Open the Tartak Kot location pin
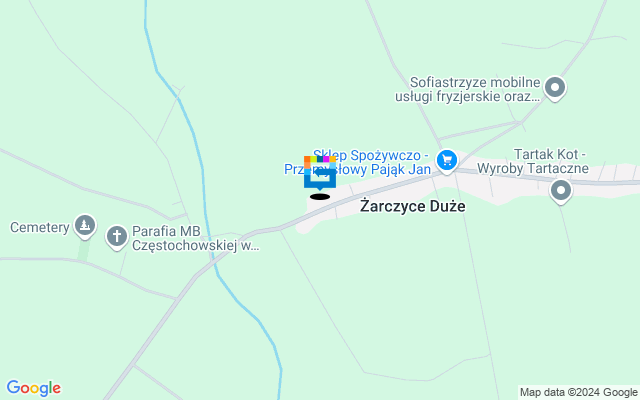The image size is (640, 400). coord(560,192)
